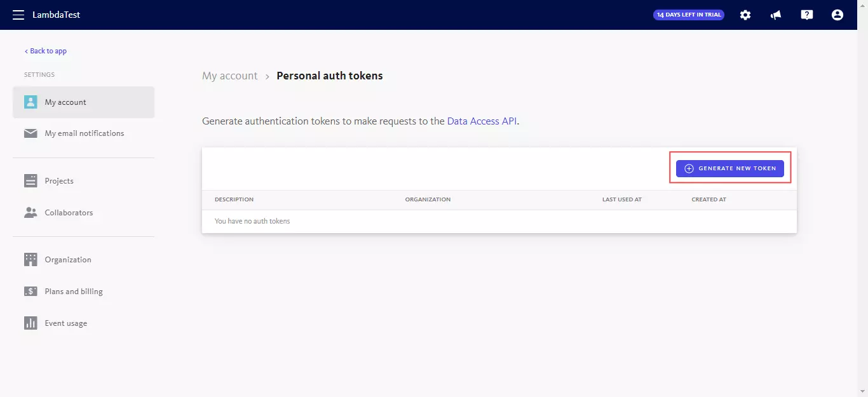Open My email notifications settings
Image resolution: width=868 pixels, height=397 pixels.
pyautogui.click(x=84, y=133)
